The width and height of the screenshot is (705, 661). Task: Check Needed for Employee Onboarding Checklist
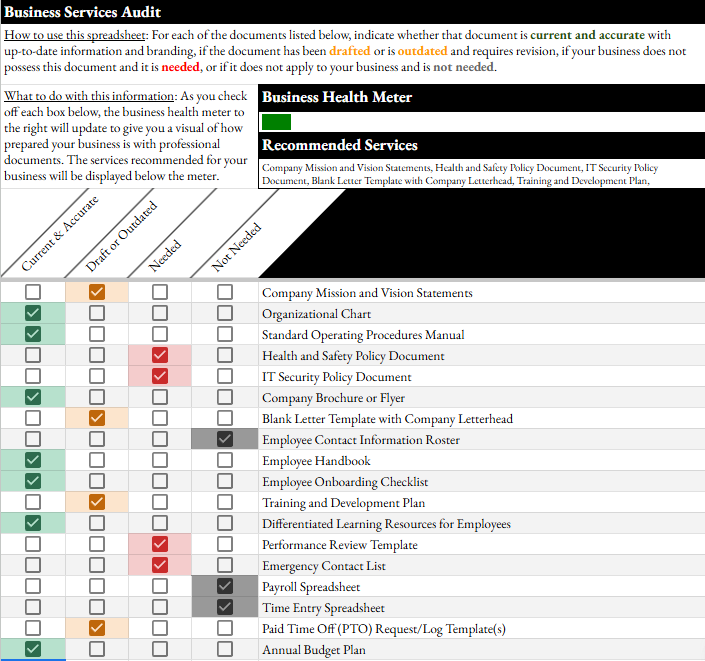tap(160, 481)
